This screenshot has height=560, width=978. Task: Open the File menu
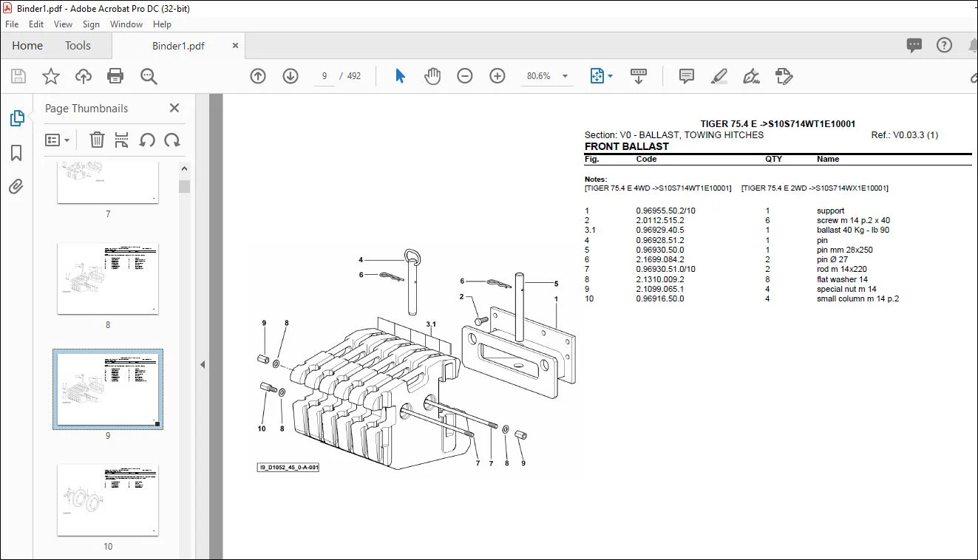click(x=12, y=24)
